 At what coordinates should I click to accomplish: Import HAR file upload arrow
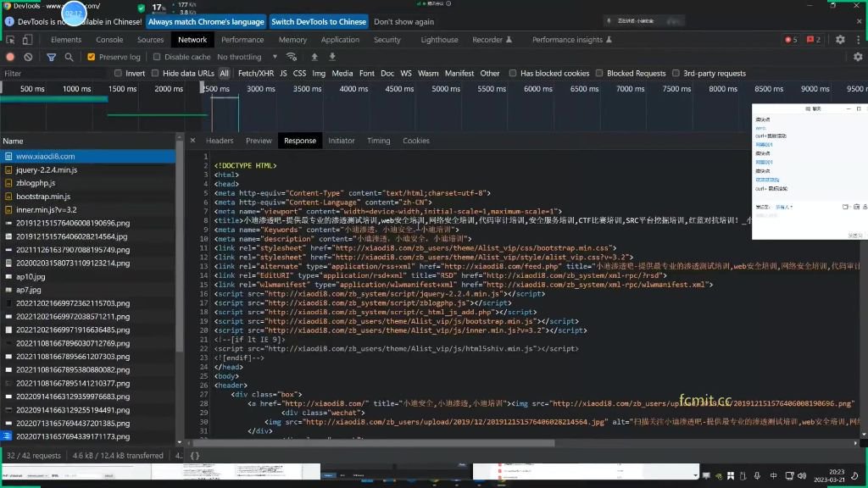[x=314, y=57]
